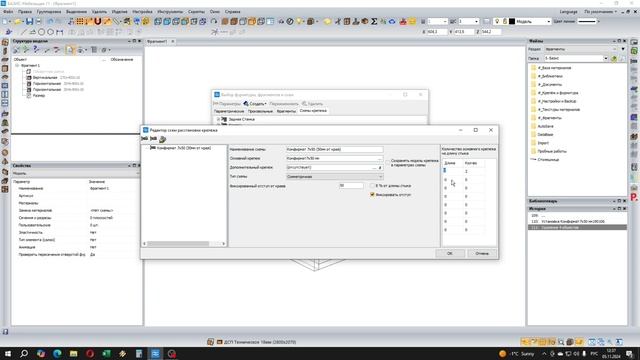
Task: Open the Инструменты menu
Action: (170, 12)
